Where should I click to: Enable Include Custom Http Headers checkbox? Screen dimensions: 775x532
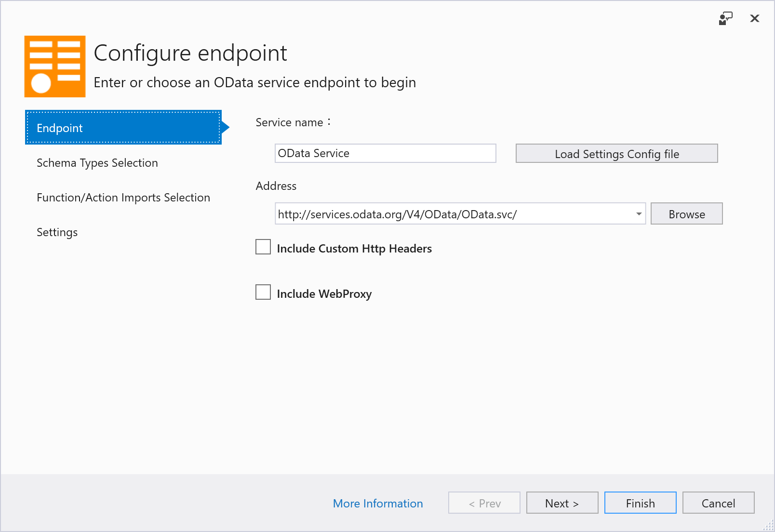(263, 247)
